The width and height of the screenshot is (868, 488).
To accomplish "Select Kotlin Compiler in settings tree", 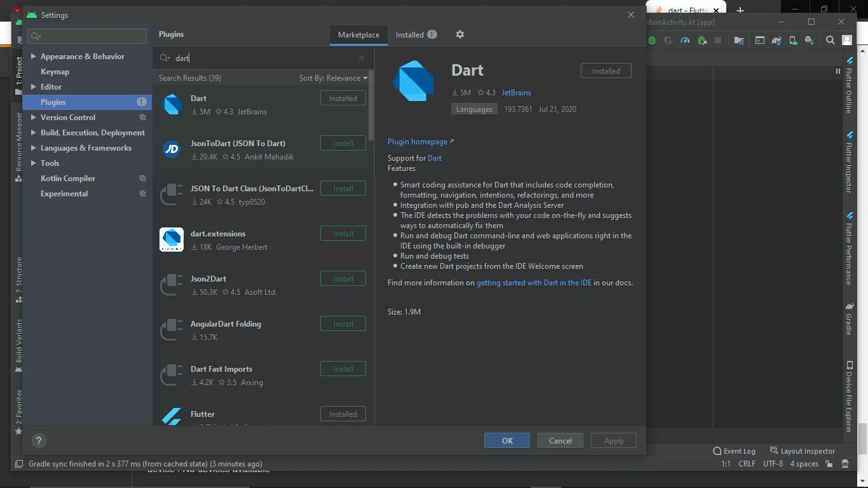I will (68, 179).
